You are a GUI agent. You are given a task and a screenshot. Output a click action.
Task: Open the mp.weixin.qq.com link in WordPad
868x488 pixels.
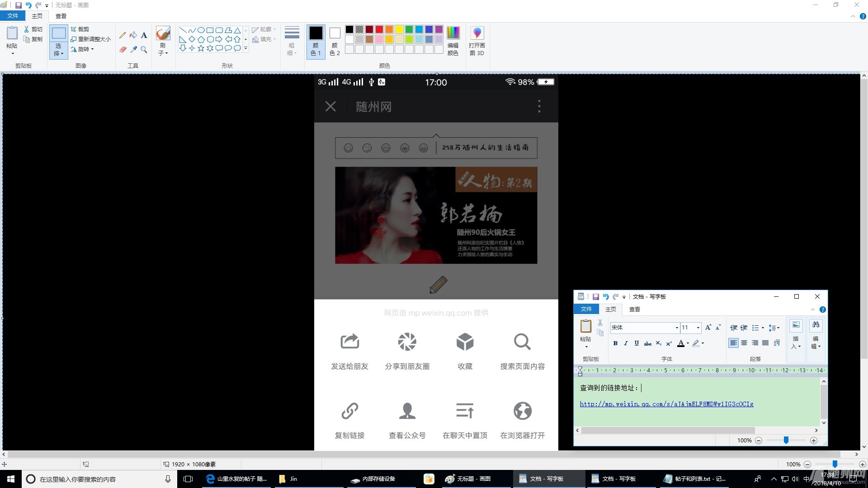pos(666,404)
